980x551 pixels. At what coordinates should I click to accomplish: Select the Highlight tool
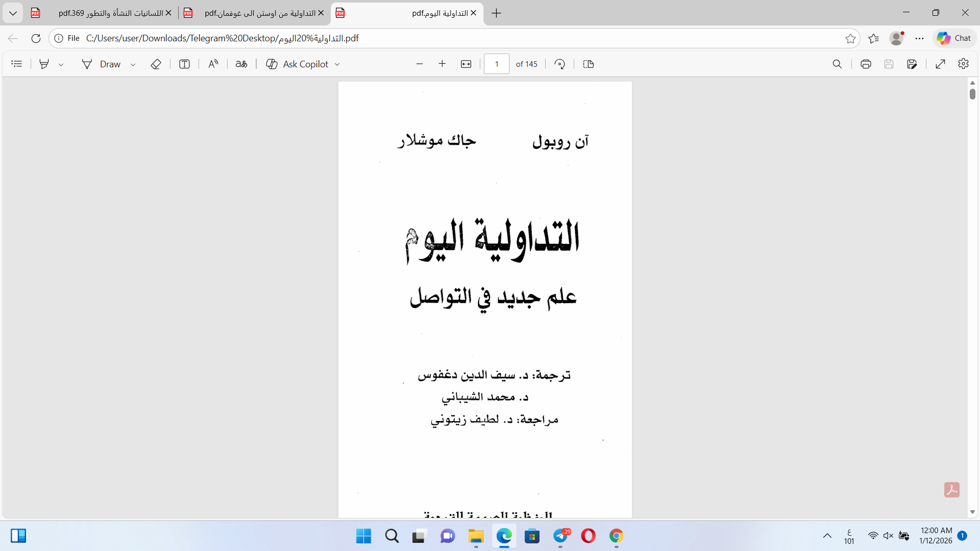pos(44,64)
